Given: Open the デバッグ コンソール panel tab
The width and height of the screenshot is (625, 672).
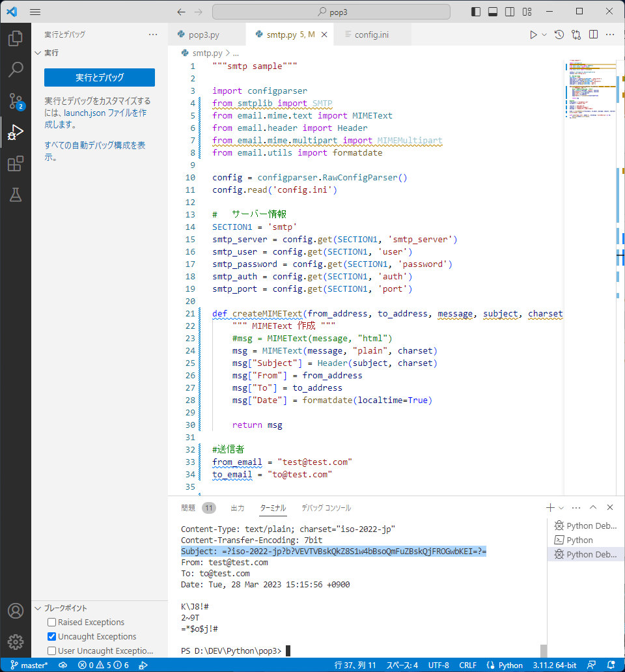Looking at the screenshot, I should pyautogui.click(x=326, y=508).
